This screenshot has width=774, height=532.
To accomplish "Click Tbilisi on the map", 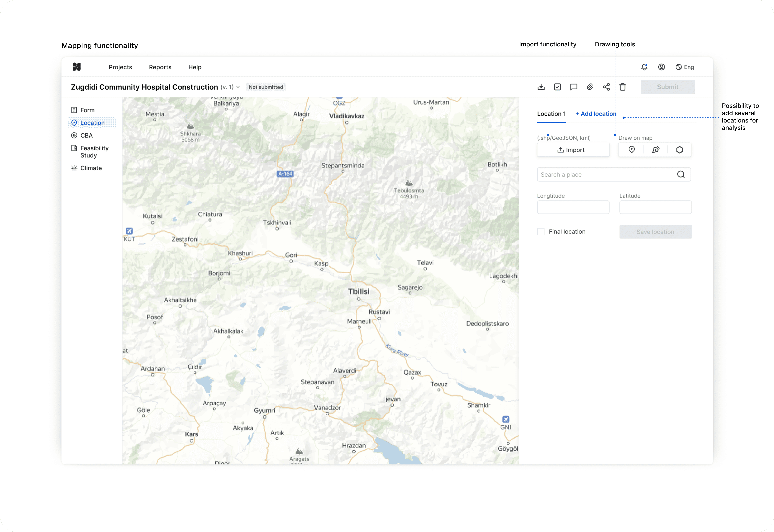I will pos(358,292).
